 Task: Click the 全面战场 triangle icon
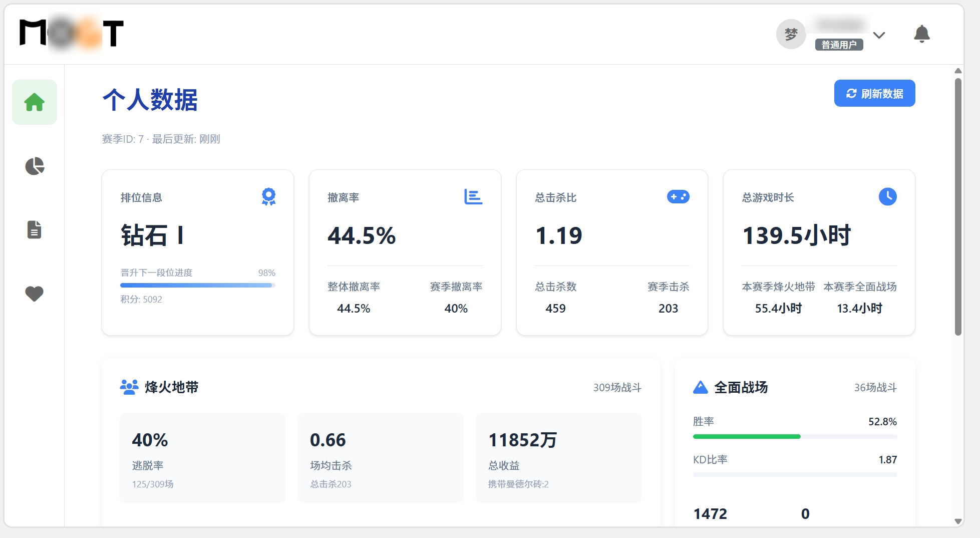(x=700, y=387)
